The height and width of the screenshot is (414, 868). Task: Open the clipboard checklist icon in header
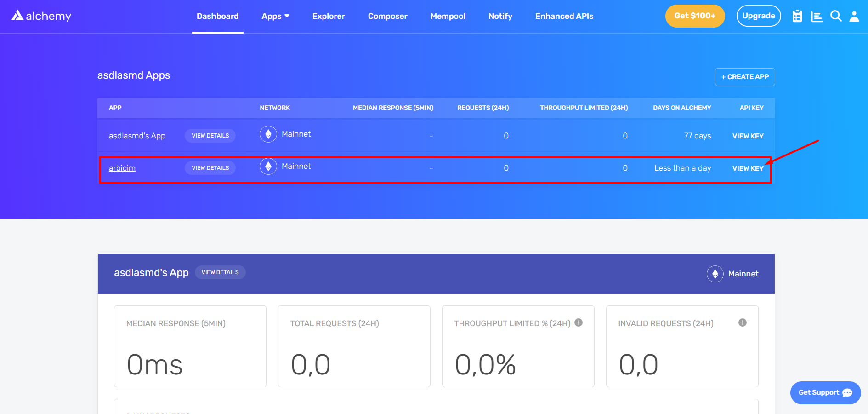[797, 16]
